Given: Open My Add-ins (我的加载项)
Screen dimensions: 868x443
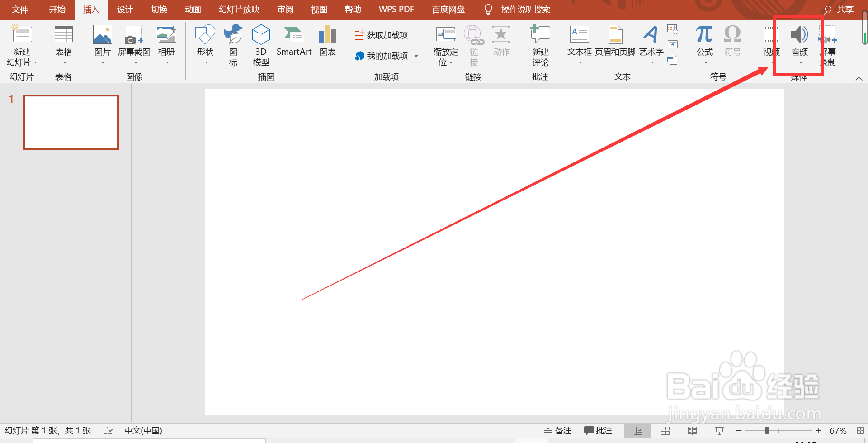Looking at the screenshot, I should (x=381, y=56).
